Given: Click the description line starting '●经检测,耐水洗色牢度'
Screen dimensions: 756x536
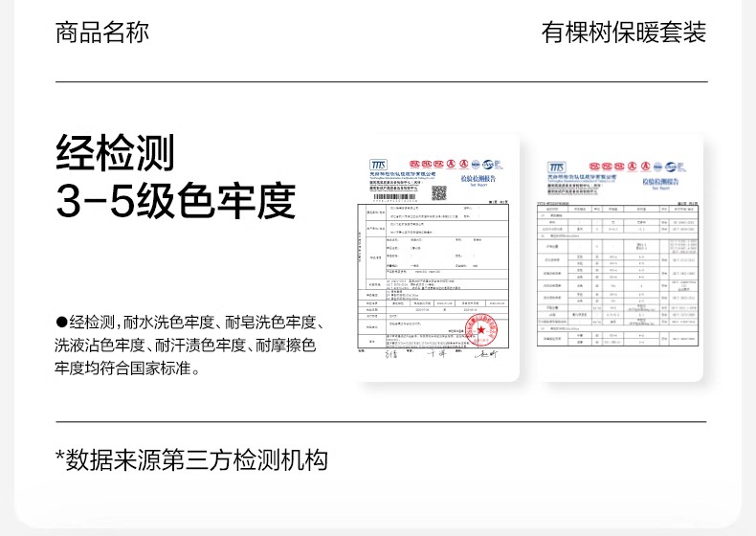Looking at the screenshot, I should (189, 322).
